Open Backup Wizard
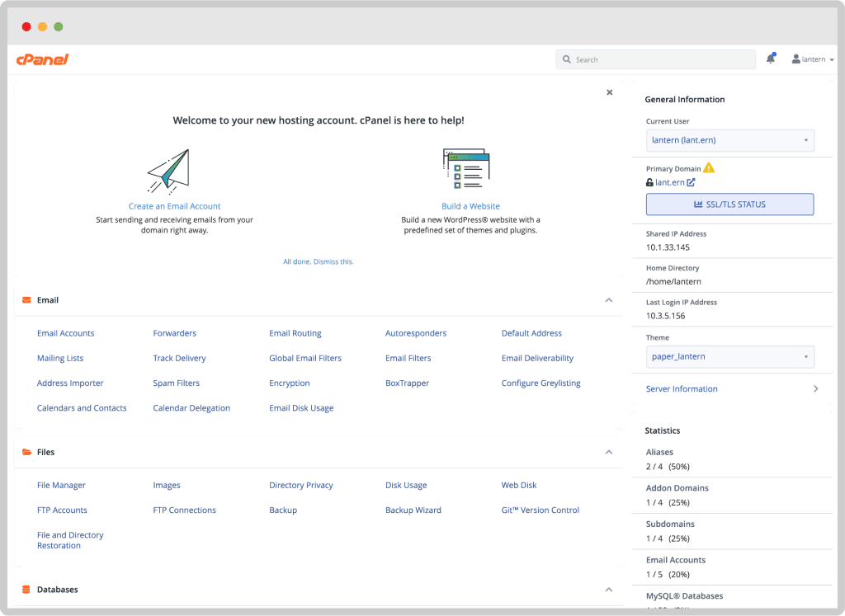This screenshot has height=616, width=845. 413,510
